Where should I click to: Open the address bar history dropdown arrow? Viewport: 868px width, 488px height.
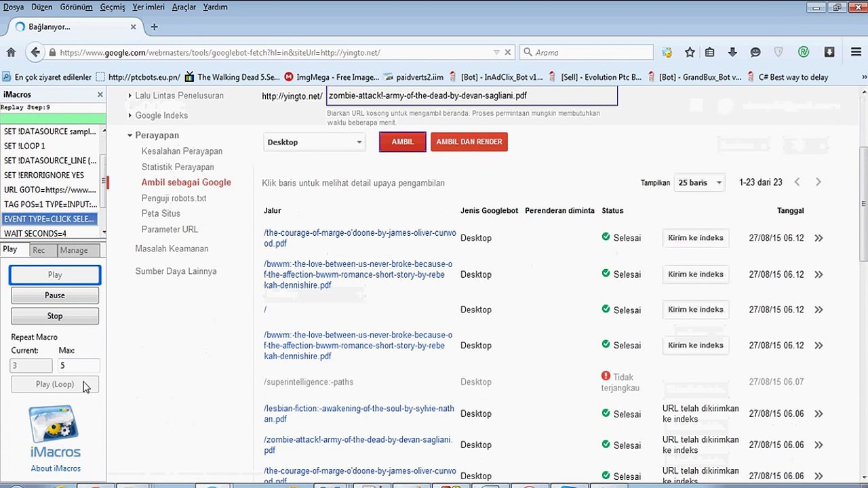[496, 52]
